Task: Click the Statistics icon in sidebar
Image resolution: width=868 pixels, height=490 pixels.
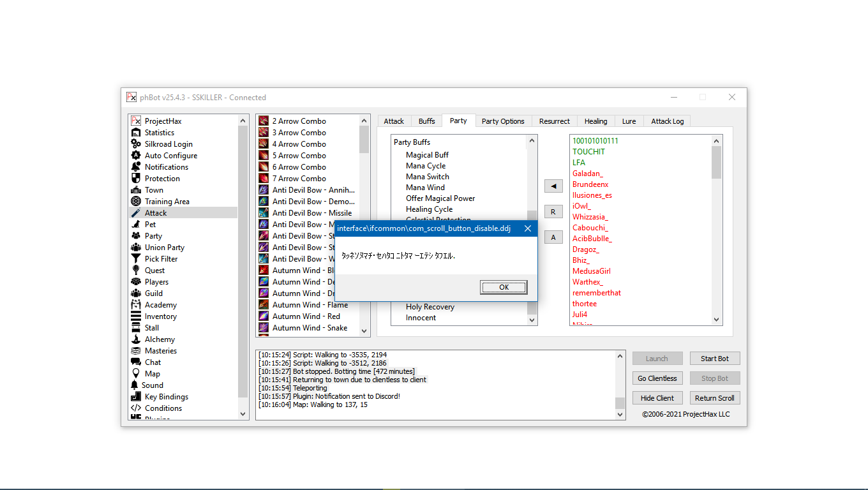Action: click(135, 133)
